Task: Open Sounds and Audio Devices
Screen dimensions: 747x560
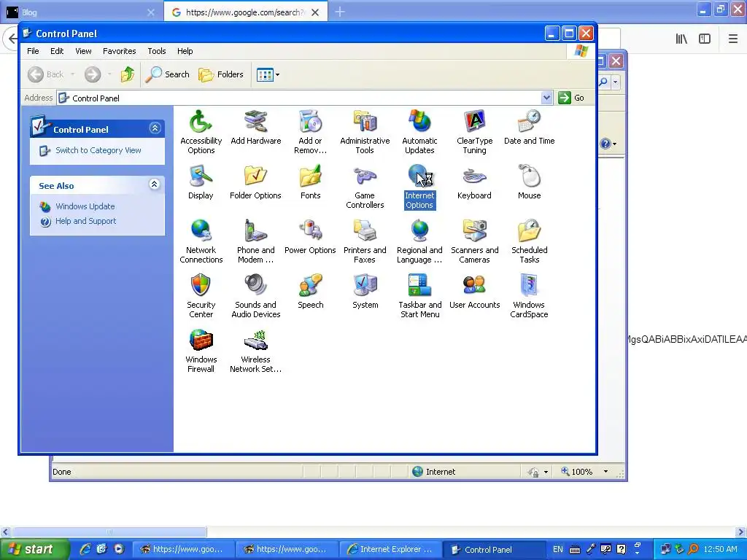Action: point(256,296)
